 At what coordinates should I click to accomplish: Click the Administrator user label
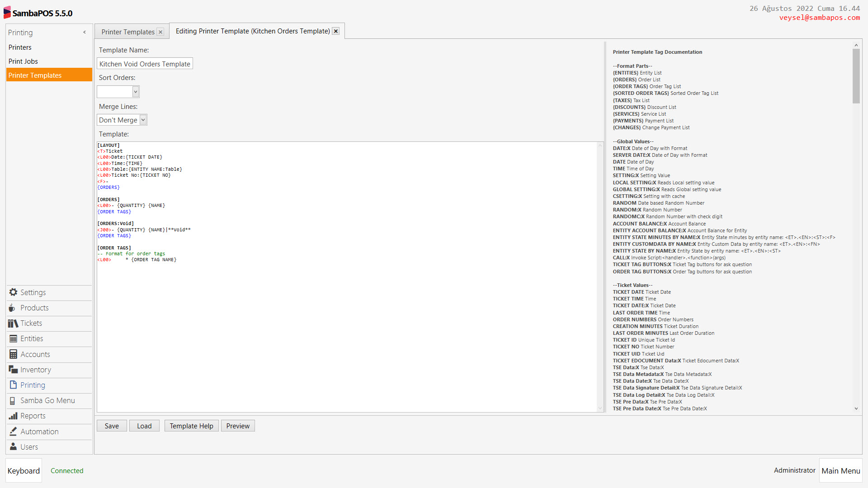point(795,470)
